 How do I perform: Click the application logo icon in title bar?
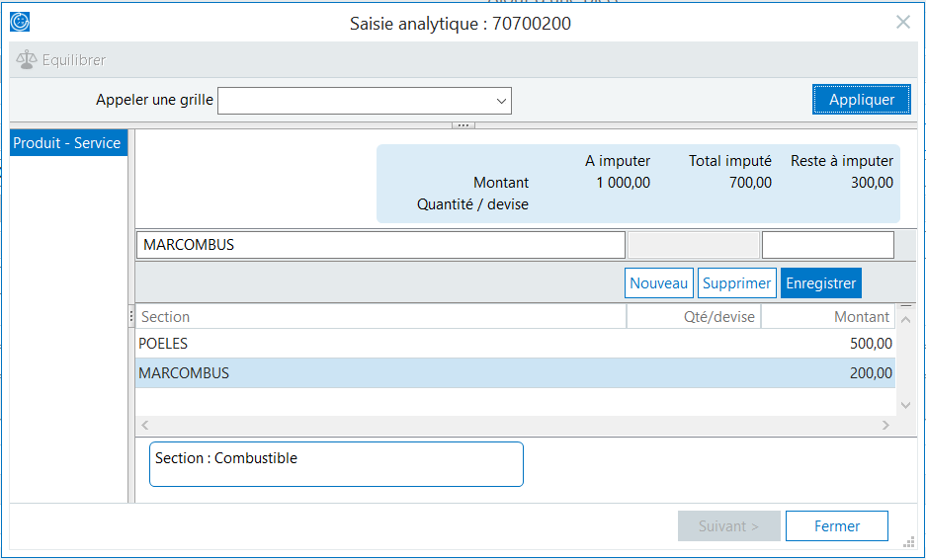click(x=20, y=22)
